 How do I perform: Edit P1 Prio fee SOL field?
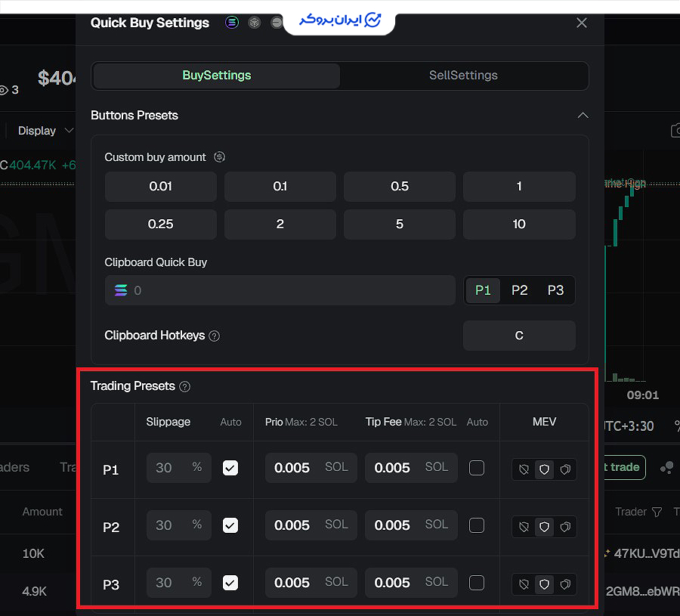(311, 468)
